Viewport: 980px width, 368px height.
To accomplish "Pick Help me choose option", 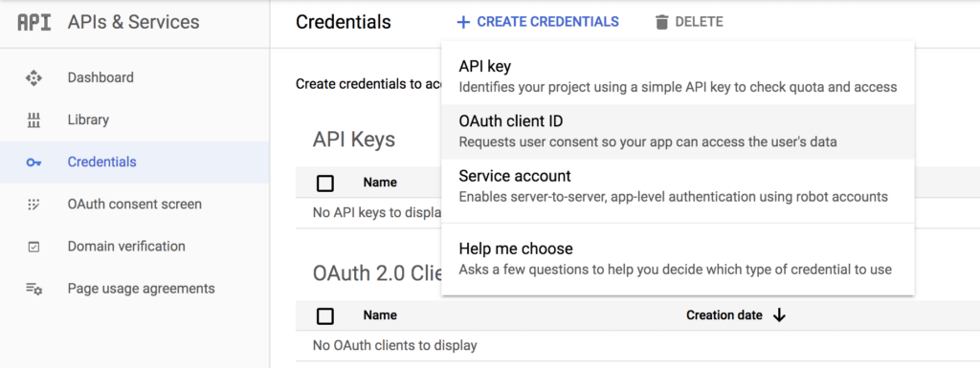I will 678,259.
